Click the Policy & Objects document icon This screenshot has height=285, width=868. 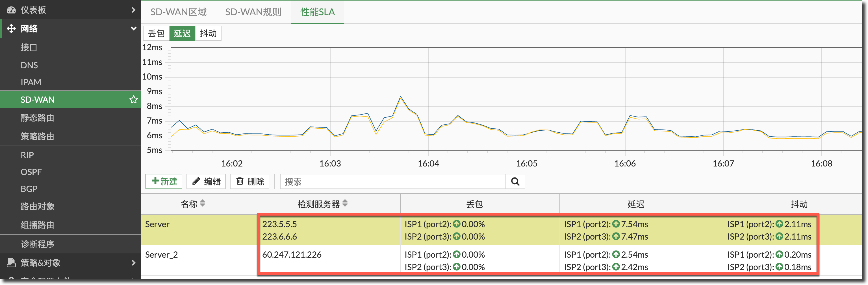point(11,262)
